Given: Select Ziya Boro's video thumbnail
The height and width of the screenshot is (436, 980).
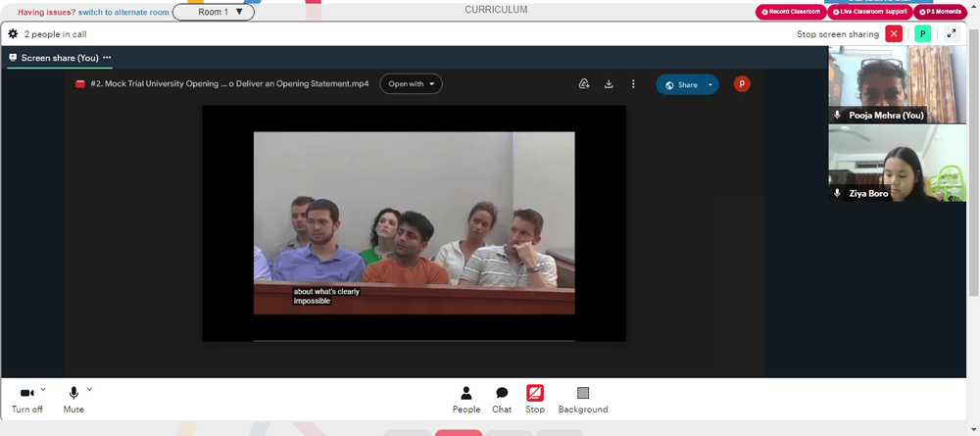Looking at the screenshot, I should click(x=897, y=163).
